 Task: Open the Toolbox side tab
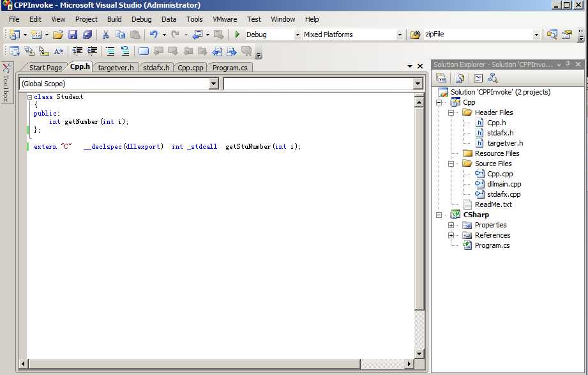coord(6,82)
